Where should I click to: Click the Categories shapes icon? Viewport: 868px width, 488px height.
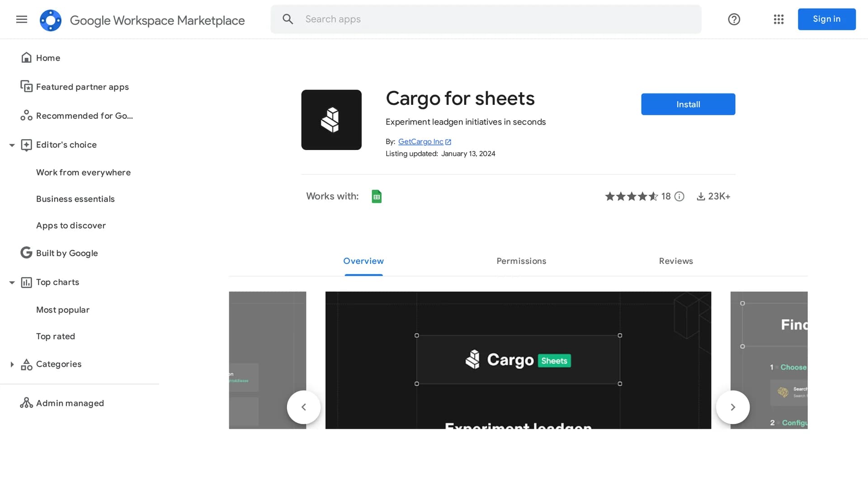point(27,364)
